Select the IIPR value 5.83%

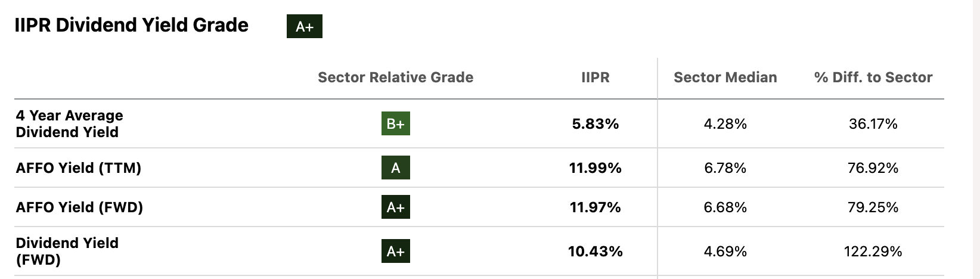595,124
